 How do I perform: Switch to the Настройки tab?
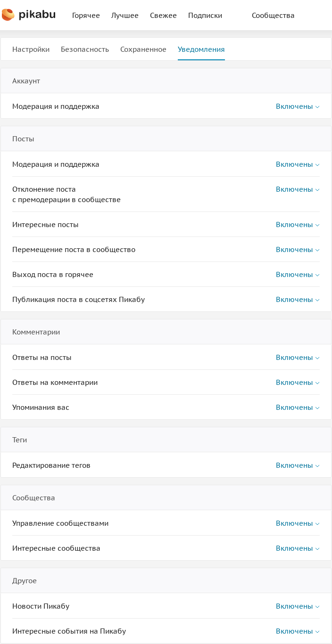31,49
